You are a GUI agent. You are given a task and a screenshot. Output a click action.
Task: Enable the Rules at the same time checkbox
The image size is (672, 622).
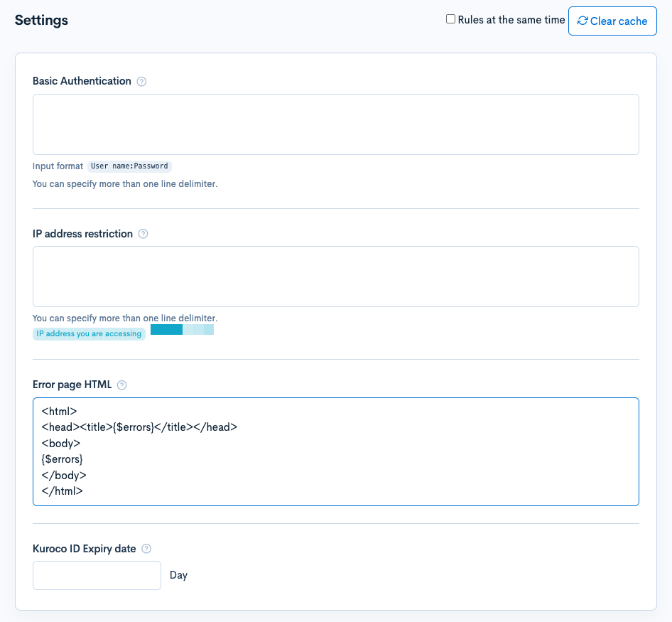pos(450,19)
